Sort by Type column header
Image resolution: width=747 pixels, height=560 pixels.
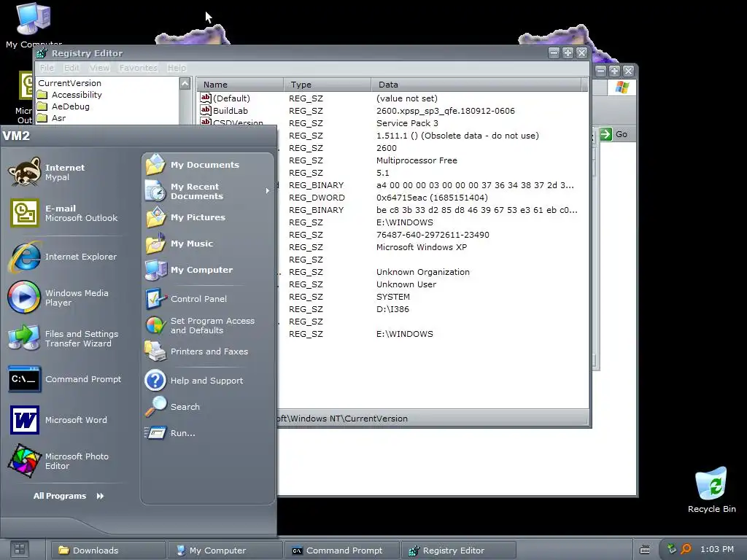click(327, 85)
